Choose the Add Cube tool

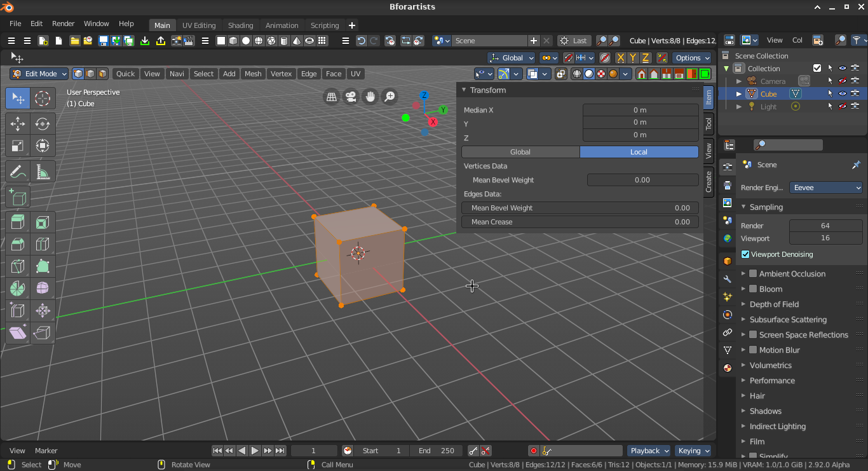18,197
